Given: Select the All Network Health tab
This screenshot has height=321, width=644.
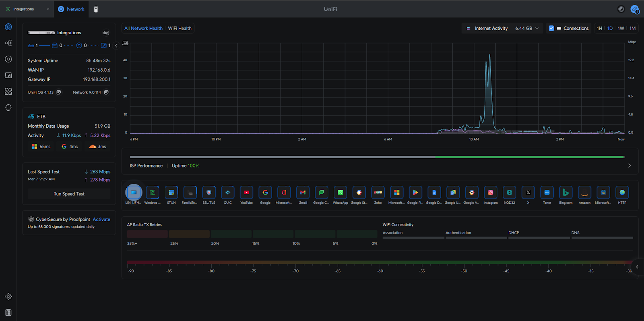Looking at the screenshot, I should point(143,28).
